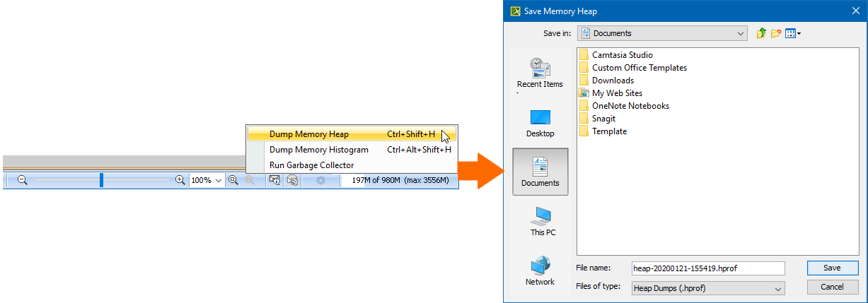
Task: Click the zoom slider handle
Action: 101,181
